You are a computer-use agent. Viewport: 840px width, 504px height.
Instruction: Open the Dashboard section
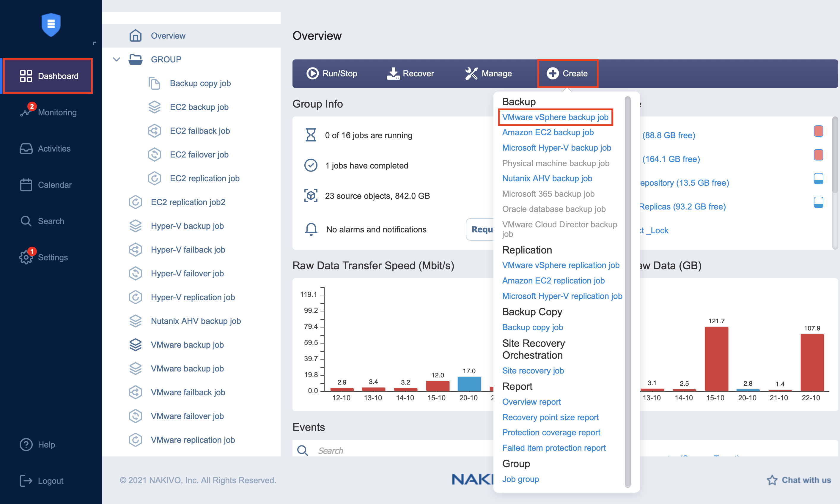pos(48,76)
